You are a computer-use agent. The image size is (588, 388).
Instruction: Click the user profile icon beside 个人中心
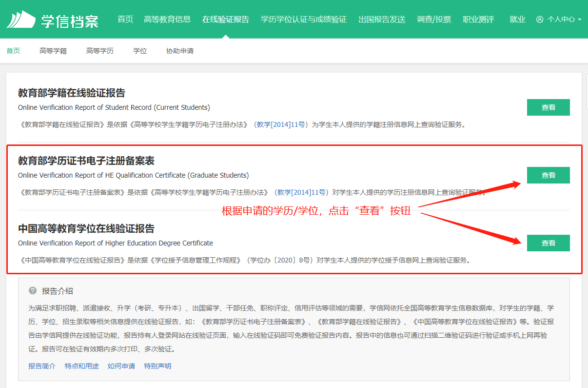(539, 19)
